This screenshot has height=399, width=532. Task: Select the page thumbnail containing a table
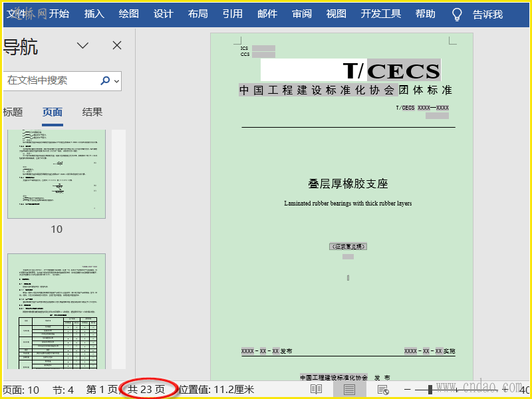tap(57, 311)
